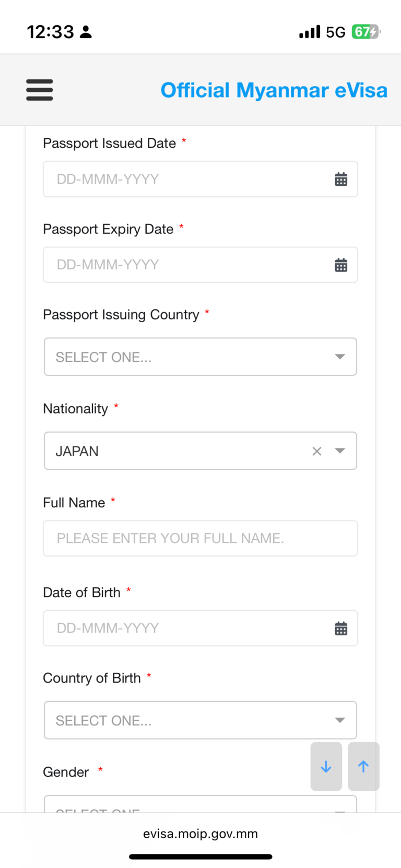The width and height of the screenshot is (401, 868).
Task: Open calendar for Passport Expiry Date
Action: (341, 265)
